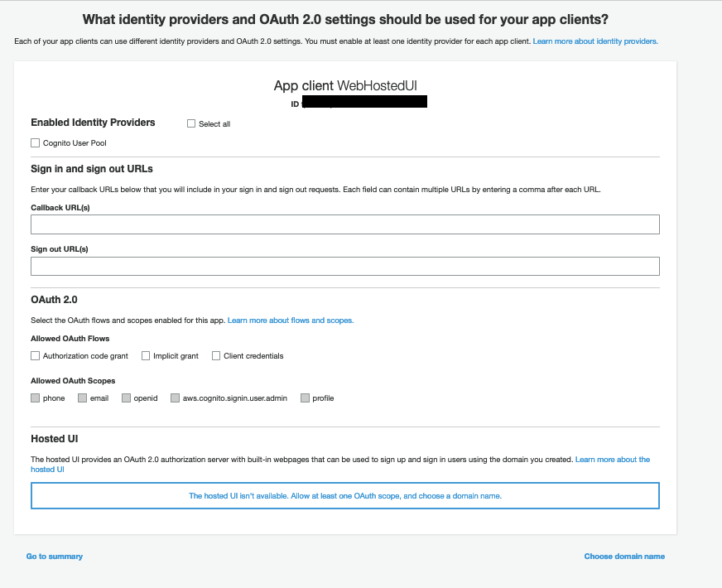Enable Cognito User Pool identity provider
722x588 pixels.
(36, 143)
